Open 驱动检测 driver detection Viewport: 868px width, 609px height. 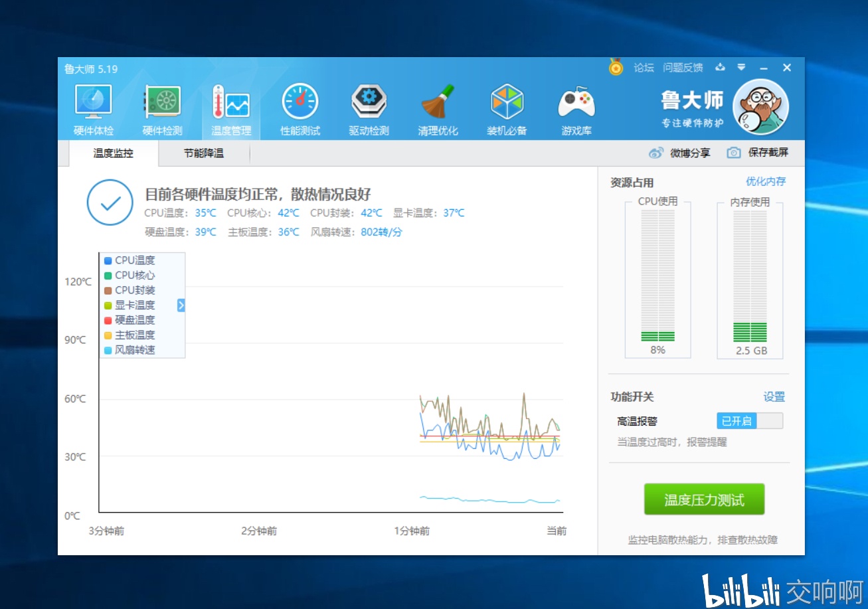pyautogui.click(x=369, y=110)
